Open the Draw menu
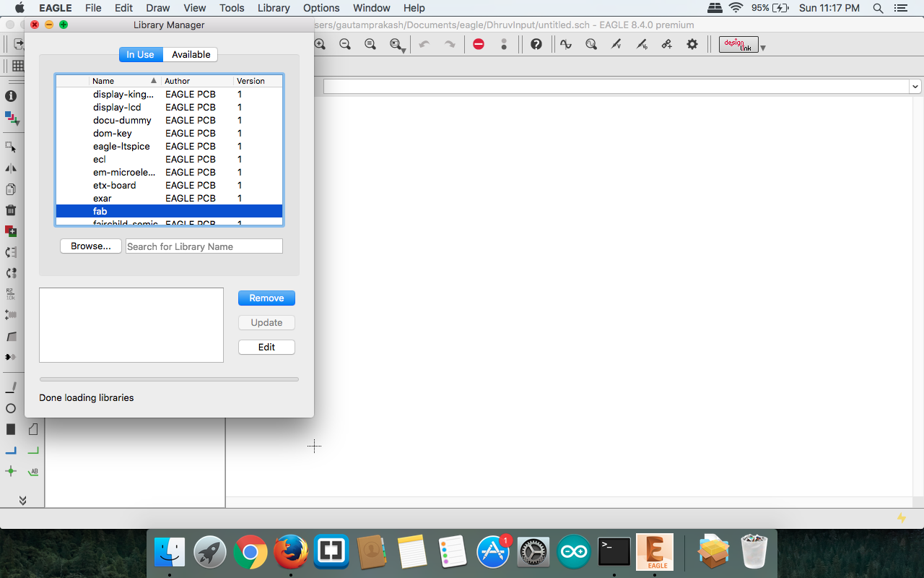Image resolution: width=924 pixels, height=578 pixels. pos(158,8)
